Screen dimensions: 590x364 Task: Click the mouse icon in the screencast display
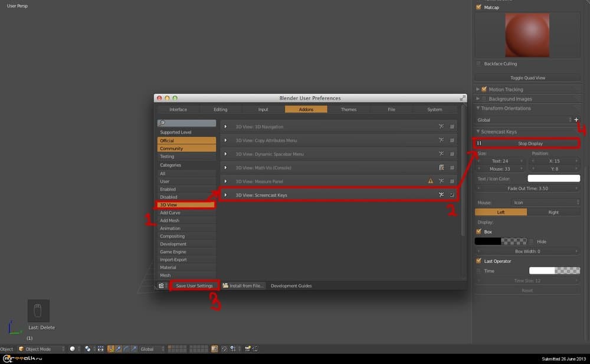(38, 310)
